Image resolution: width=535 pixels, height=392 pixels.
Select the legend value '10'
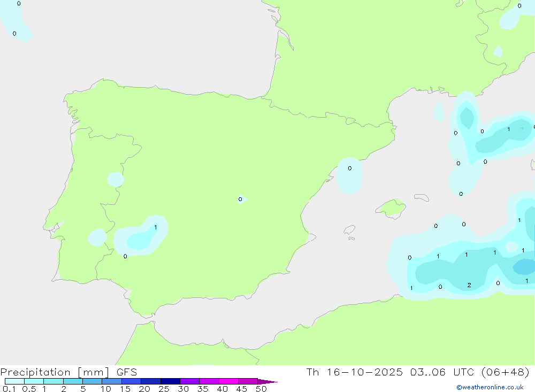pyautogui.click(x=106, y=389)
